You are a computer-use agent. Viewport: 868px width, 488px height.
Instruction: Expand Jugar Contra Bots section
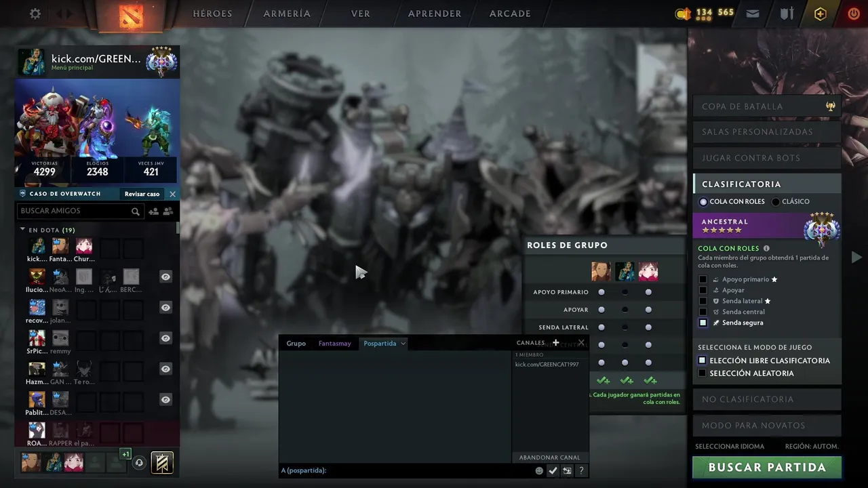point(766,158)
